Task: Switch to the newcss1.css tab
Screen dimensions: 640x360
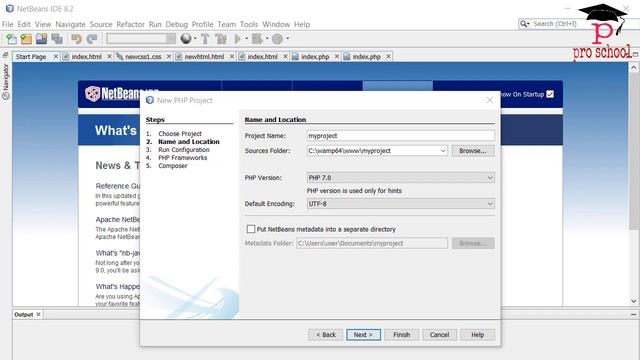Action: click(x=143, y=57)
